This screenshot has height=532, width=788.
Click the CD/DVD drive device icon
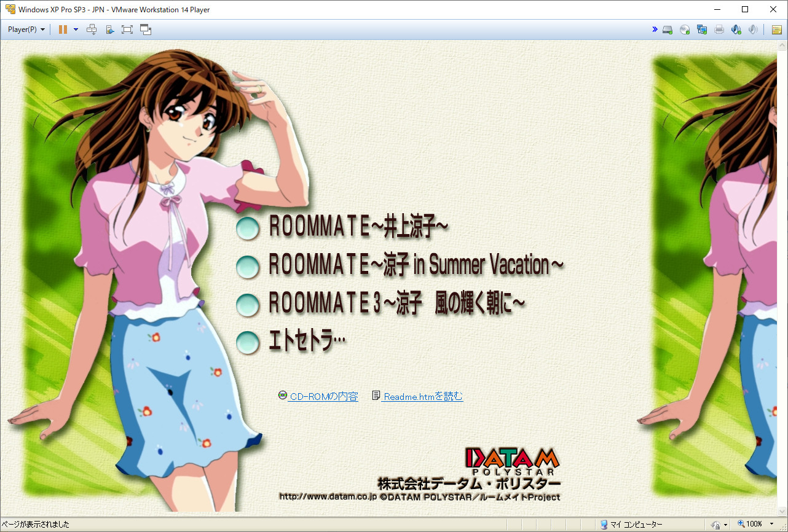click(685, 29)
